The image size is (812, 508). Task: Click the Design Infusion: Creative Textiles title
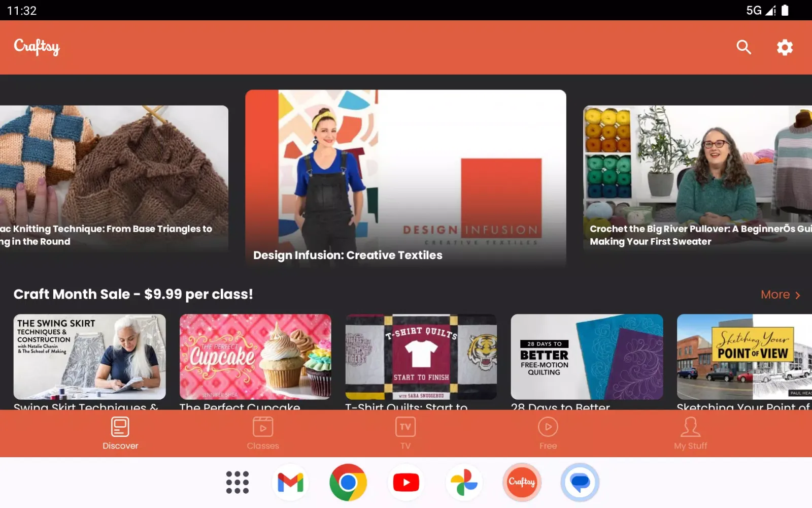[348, 255]
